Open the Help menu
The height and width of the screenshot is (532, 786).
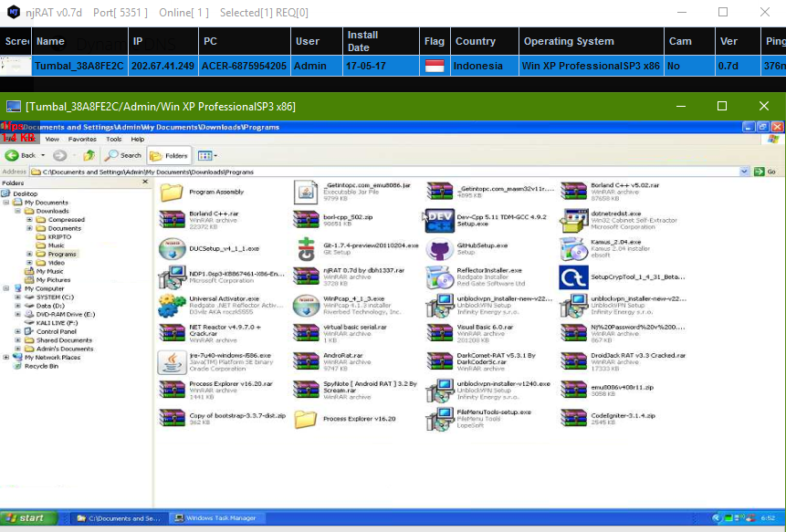click(x=138, y=140)
